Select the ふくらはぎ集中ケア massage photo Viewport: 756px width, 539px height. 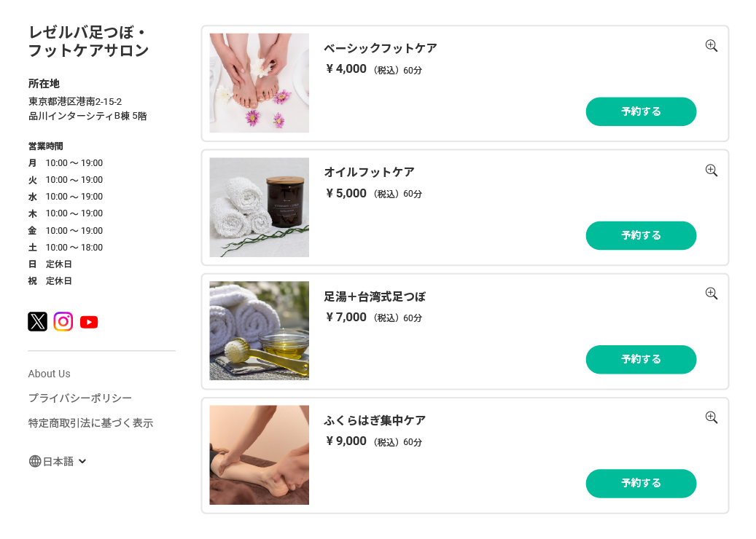coord(259,455)
